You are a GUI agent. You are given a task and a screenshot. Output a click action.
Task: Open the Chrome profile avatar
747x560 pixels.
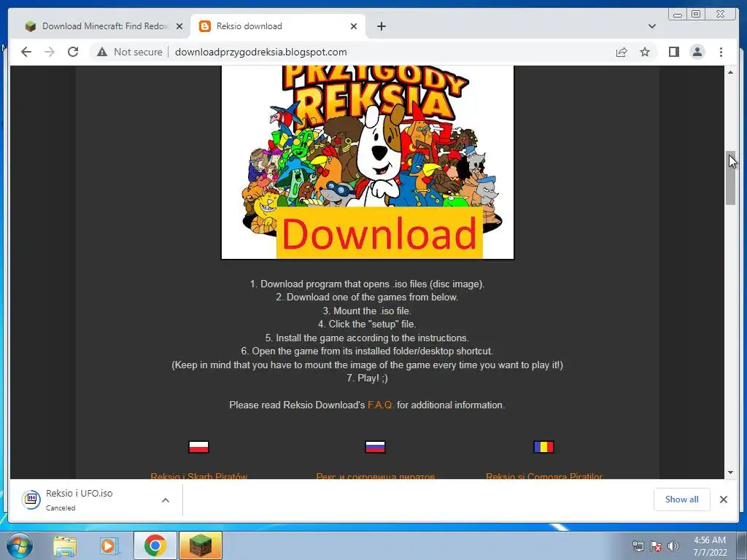click(x=697, y=52)
